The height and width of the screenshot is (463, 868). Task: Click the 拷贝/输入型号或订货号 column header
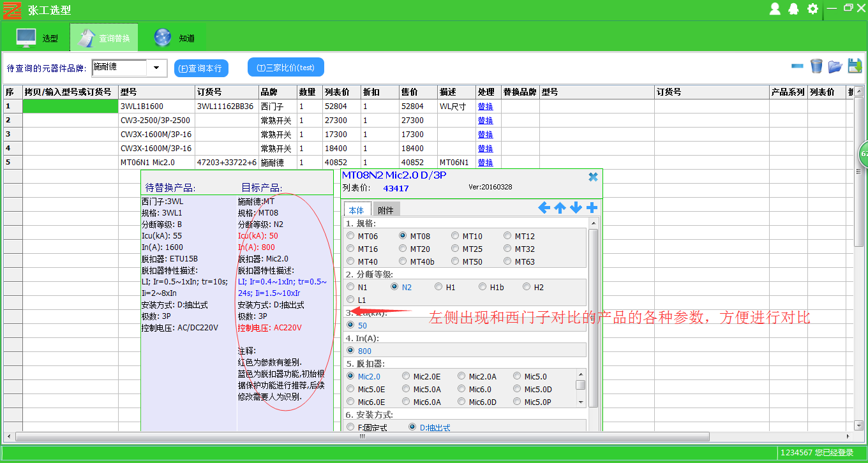(x=70, y=92)
